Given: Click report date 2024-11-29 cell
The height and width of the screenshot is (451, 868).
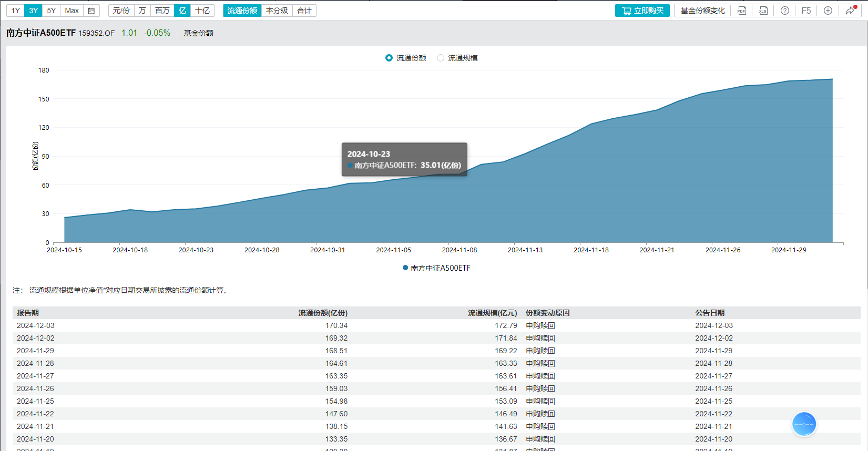Looking at the screenshot, I should pos(36,351).
